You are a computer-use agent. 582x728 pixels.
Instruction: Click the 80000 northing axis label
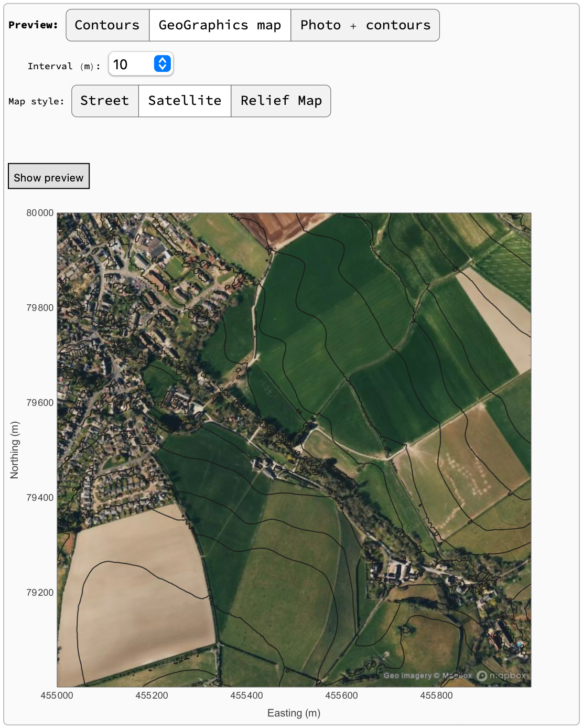[x=40, y=213]
